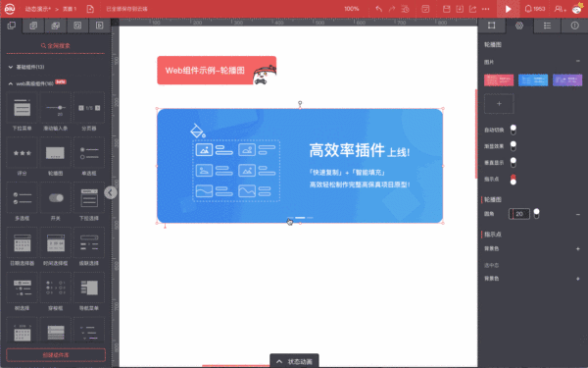This screenshot has width=588, height=368.
Task: Switch to the third left panel tab
Action: (56, 26)
